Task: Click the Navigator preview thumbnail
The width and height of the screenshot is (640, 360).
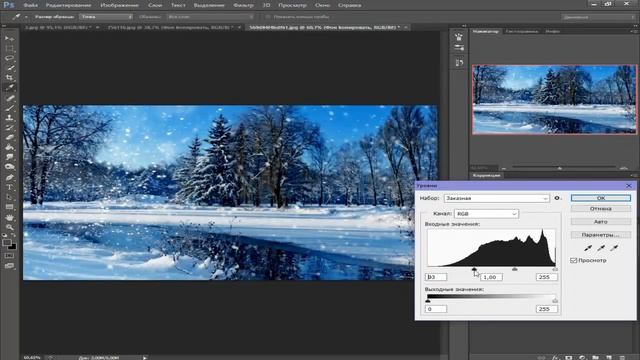Action: 554,100
